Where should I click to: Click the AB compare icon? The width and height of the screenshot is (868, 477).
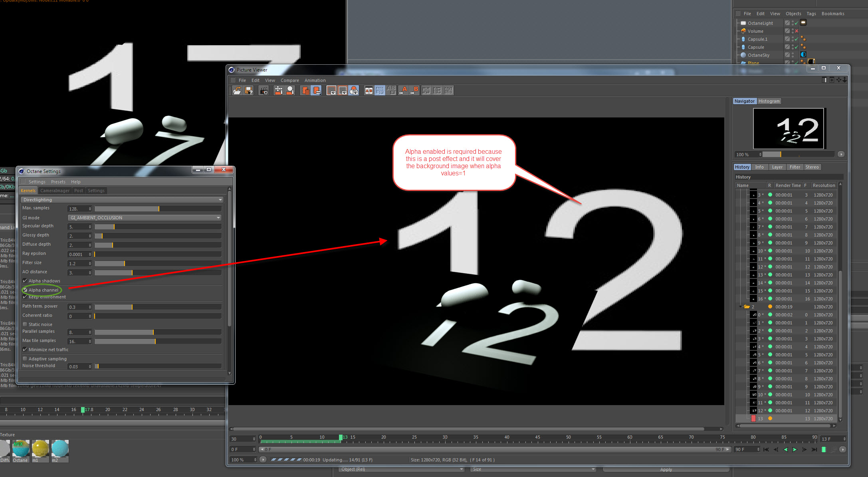[369, 91]
